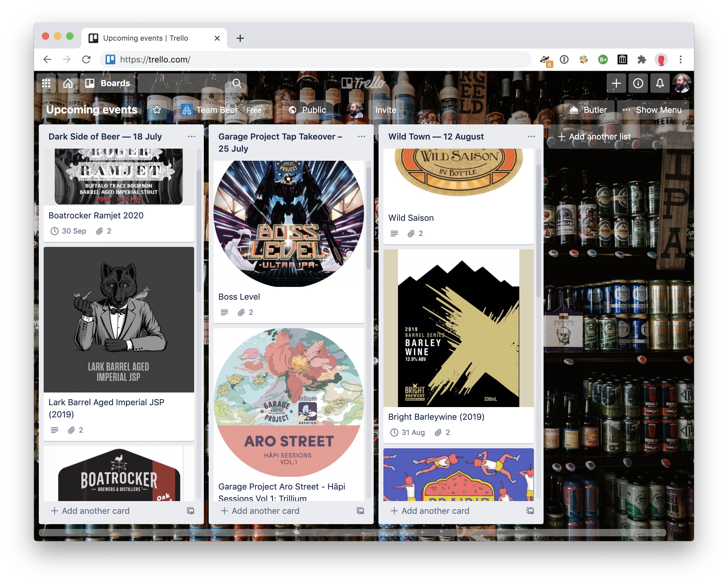The image size is (728, 586).
Task: Open Garage Project Tap Takeover list menu
Action: point(361,136)
